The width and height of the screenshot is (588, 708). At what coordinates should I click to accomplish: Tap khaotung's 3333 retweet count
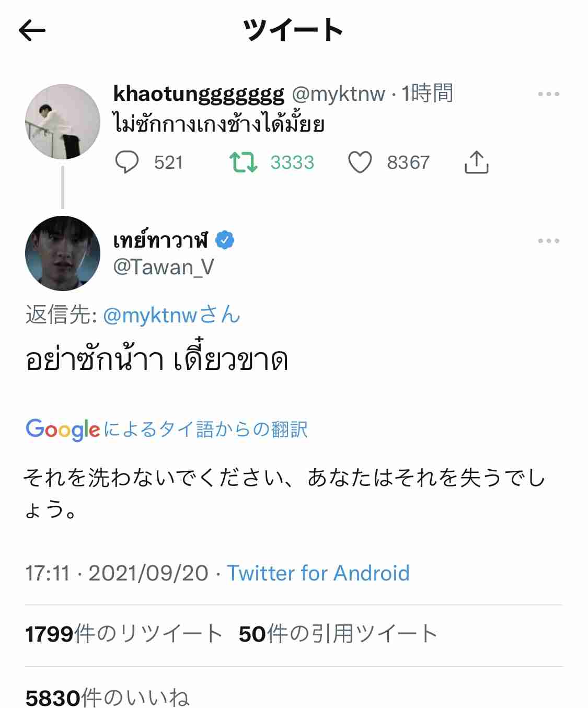[292, 163]
